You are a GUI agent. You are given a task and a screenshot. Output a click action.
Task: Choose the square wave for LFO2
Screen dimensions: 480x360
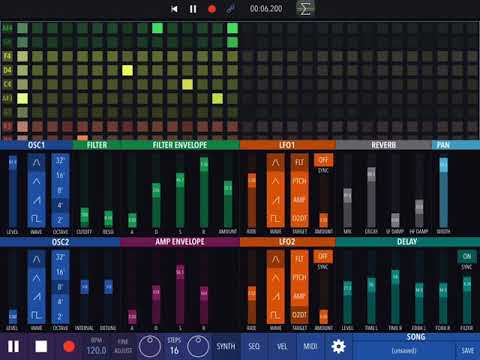(275, 315)
